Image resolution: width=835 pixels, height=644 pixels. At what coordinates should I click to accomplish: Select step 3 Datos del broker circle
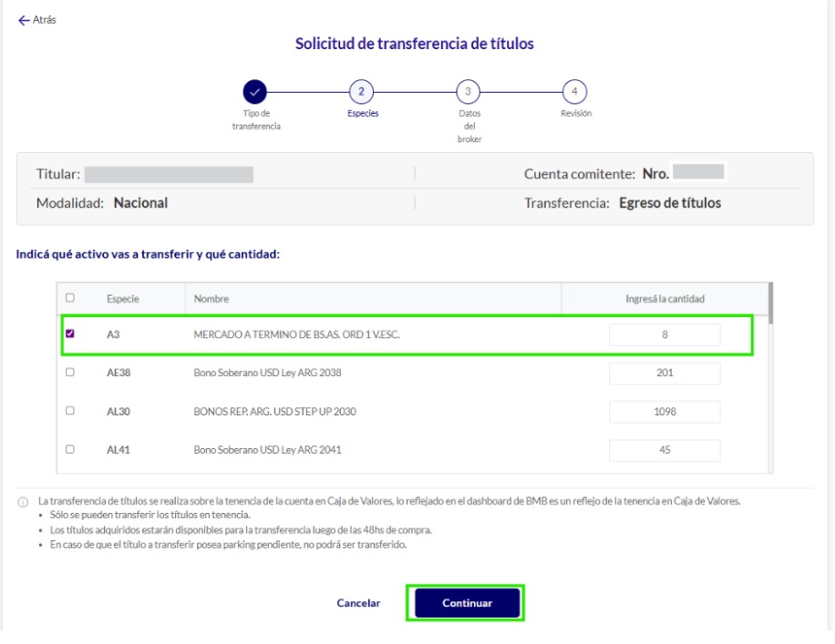click(468, 91)
